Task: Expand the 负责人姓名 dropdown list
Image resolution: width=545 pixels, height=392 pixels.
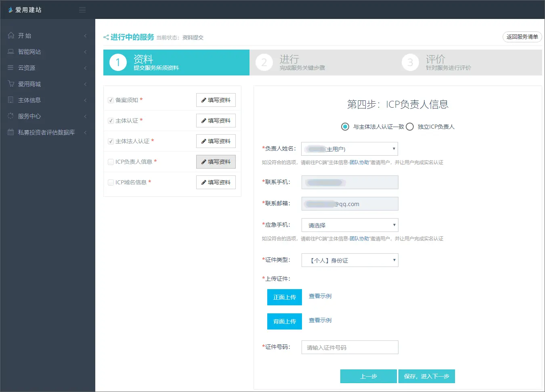Action: (350, 149)
